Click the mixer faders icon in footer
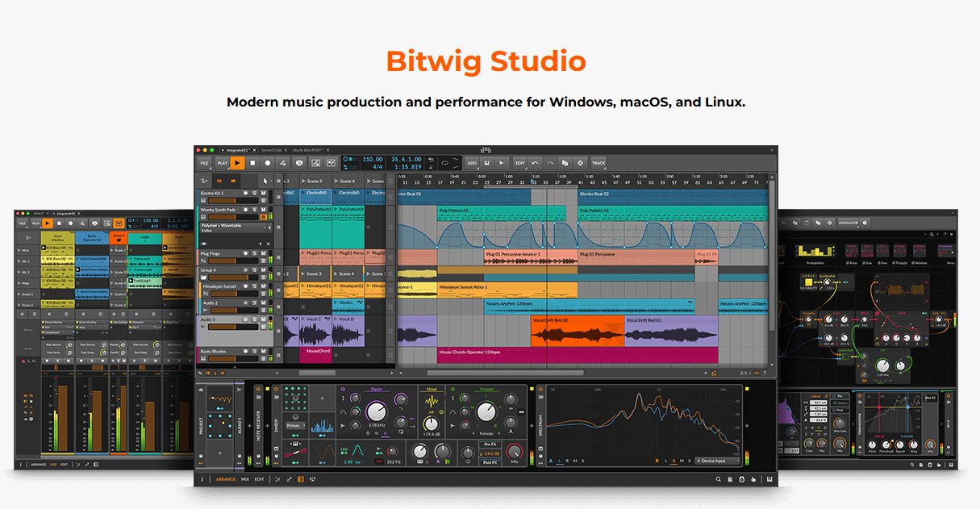 coord(313,479)
